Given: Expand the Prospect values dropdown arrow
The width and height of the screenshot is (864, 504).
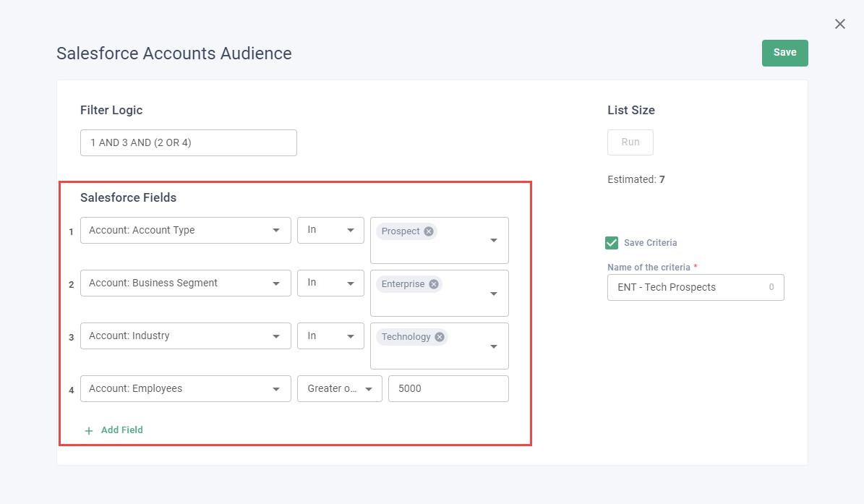Looking at the screenshot, I should 494,241.
